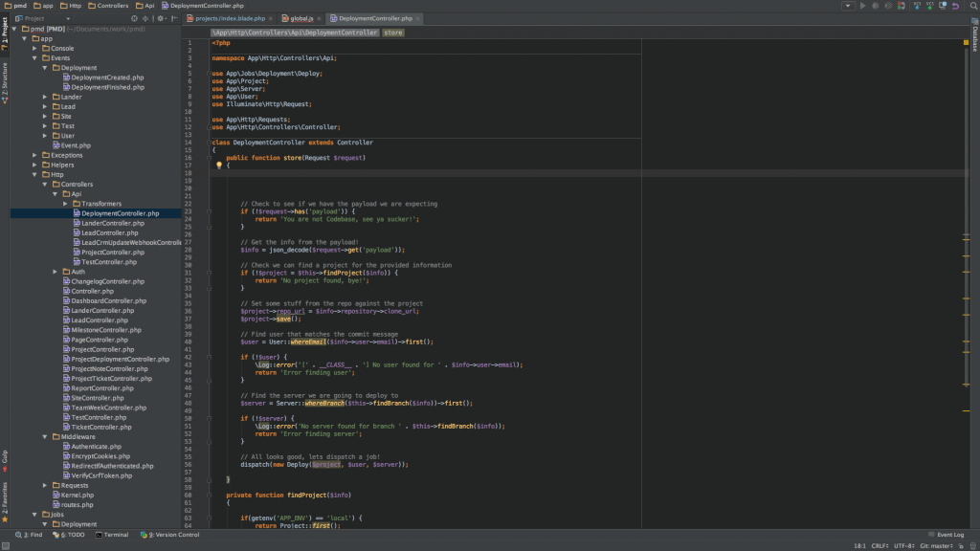Open the Event Log button
Viewport: 980px width, 551px height.
click(946, 535)
